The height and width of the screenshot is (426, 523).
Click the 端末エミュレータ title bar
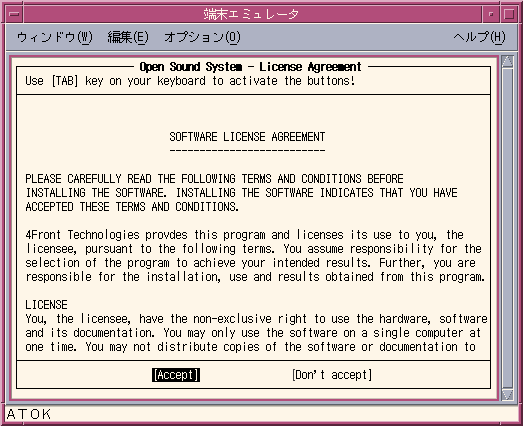pyautogui.click(x=252, y=14)
